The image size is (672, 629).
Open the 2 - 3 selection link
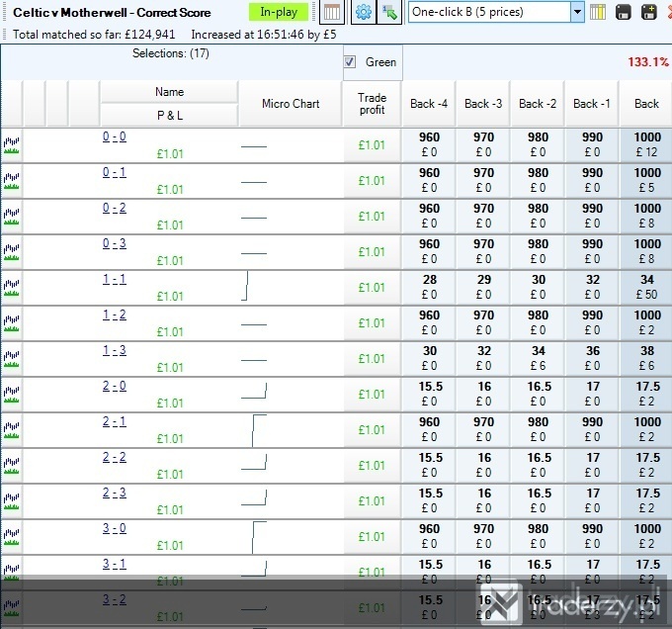click(x=115, y=493)
